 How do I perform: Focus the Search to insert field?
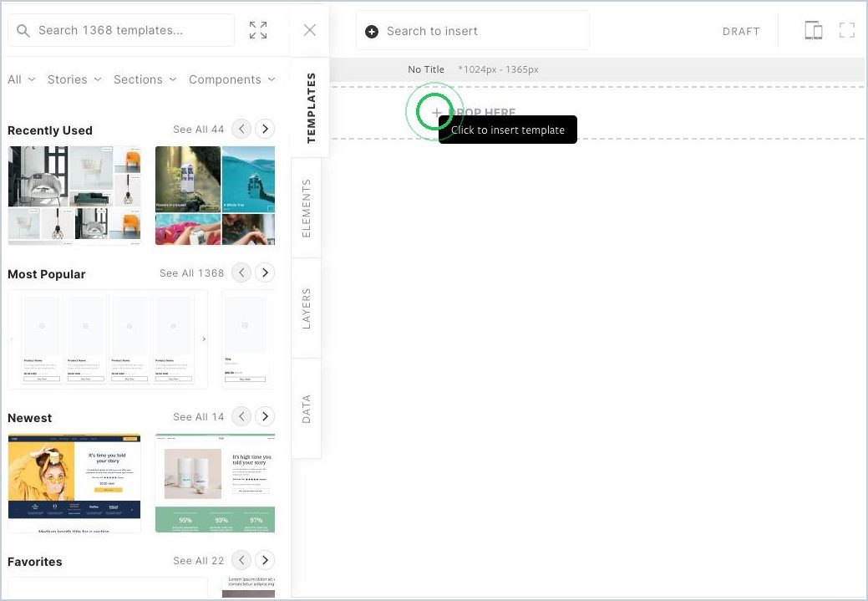[x=473, y=31]
